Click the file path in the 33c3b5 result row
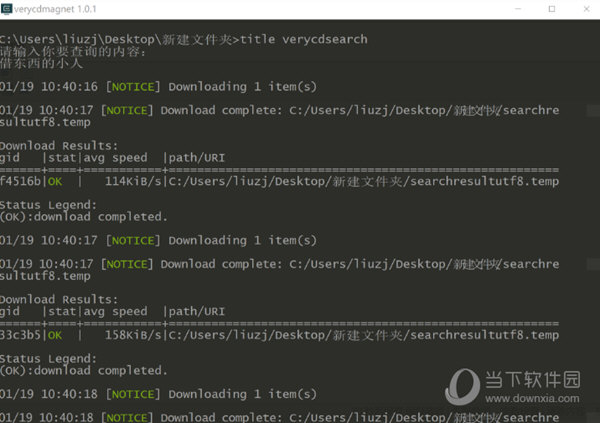 [x=364, y=335]
